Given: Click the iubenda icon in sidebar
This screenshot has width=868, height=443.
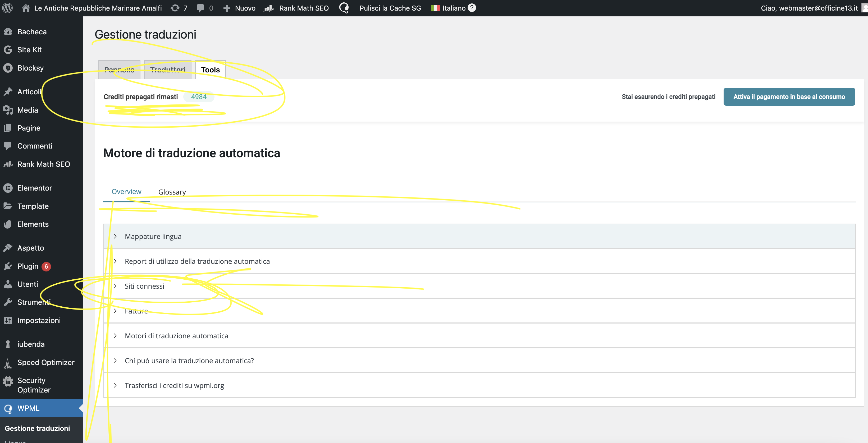Looking at the screenshot, I should click(8, 344).
